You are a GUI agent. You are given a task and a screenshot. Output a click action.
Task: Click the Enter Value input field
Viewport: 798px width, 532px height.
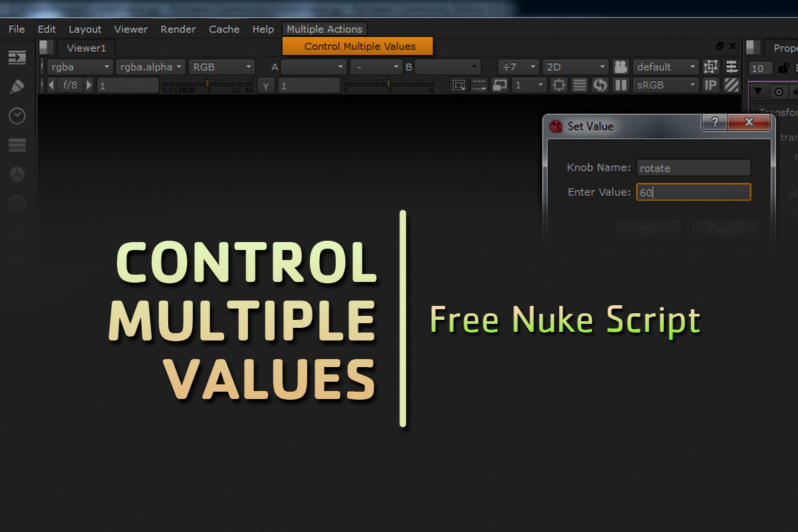tap(694, 192)
